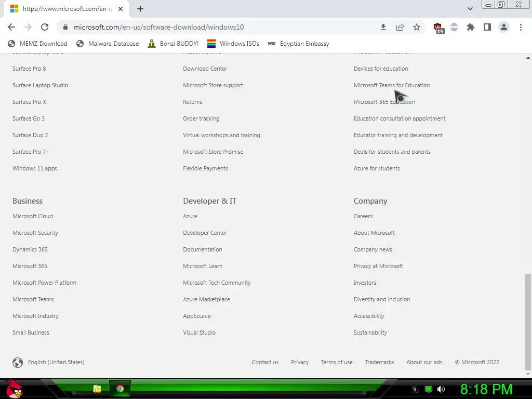The width and height of the screenshot is (532, 399).
Task: Open Malware Database bookmark
Action: coord(108,44)
